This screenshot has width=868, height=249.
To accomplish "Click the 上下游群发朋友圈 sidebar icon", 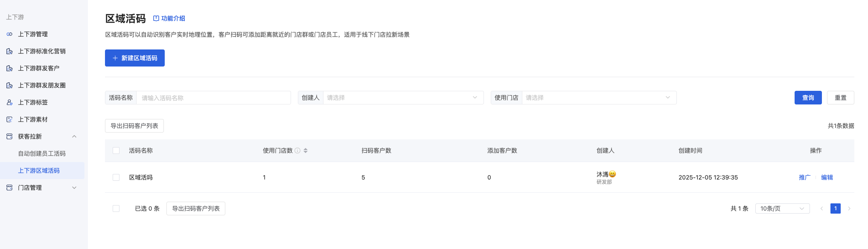I will coord(9,85).
